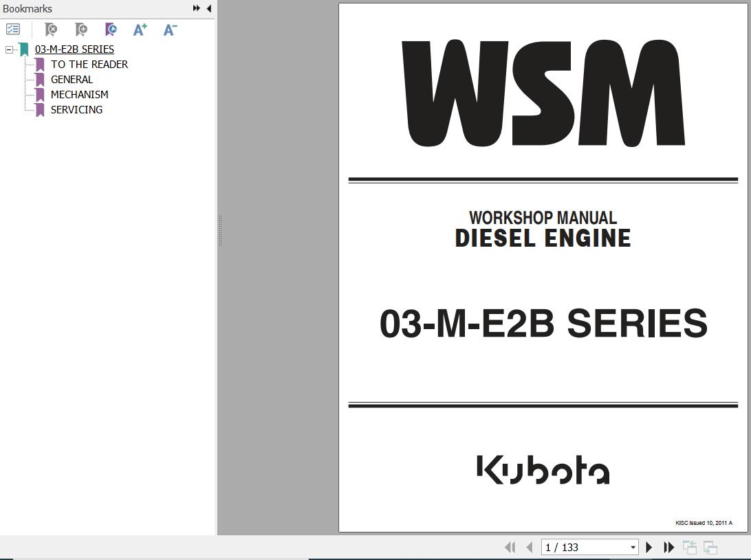
Task: Click the KiSC issued 10, 2011 A note
Action: click(704, 523)
